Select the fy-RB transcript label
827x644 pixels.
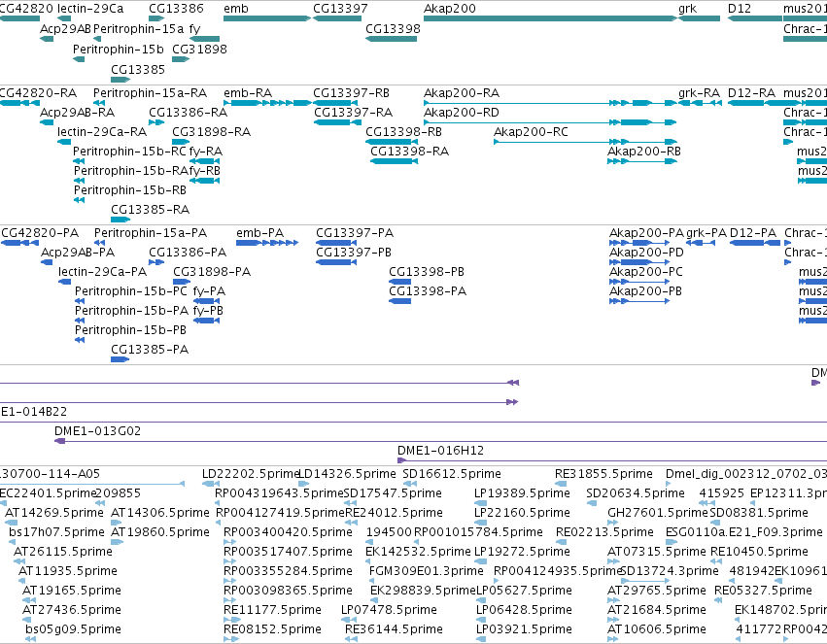205,171
